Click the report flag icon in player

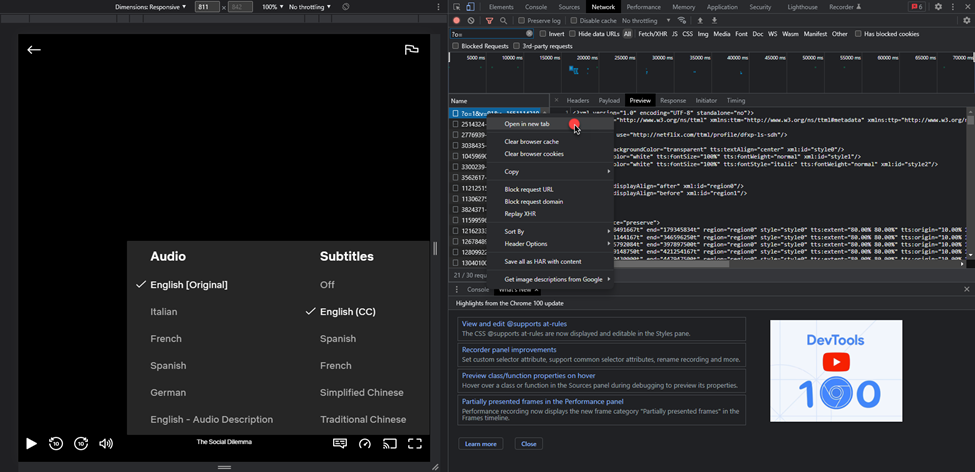(411, 49)
